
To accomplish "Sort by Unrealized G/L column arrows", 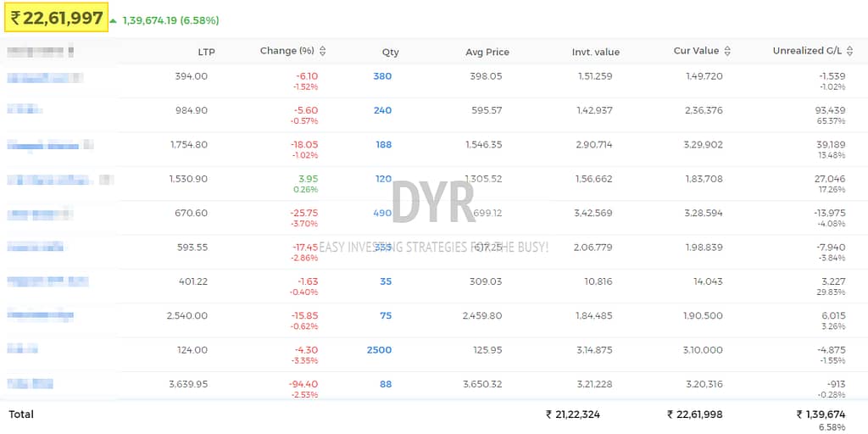I will coord(850,52).
